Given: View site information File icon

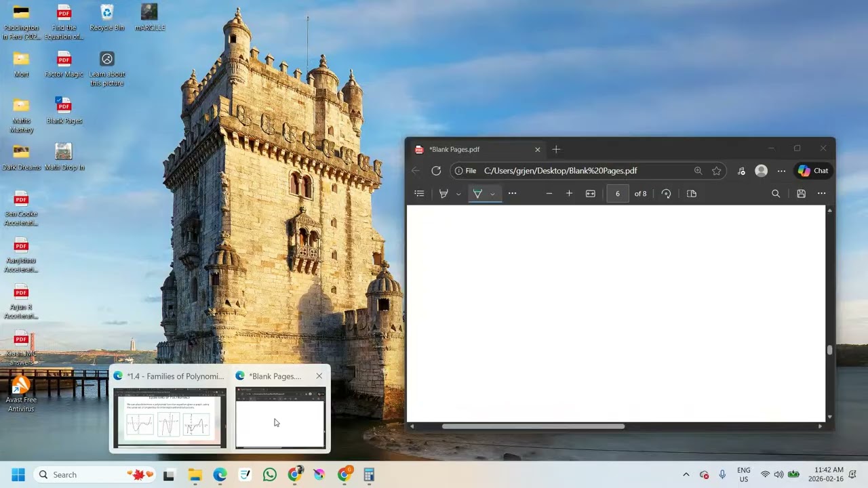Looking at the screenshot, I should pos(465,171).
